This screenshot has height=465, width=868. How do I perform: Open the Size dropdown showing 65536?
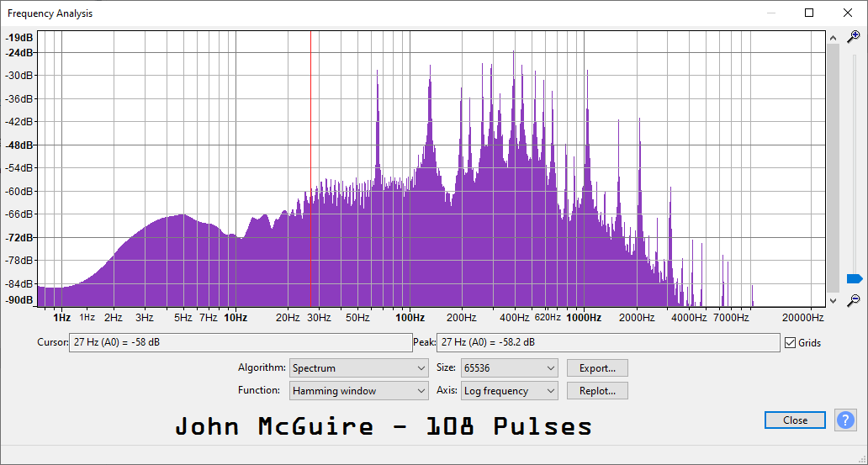tap(510, 368)
